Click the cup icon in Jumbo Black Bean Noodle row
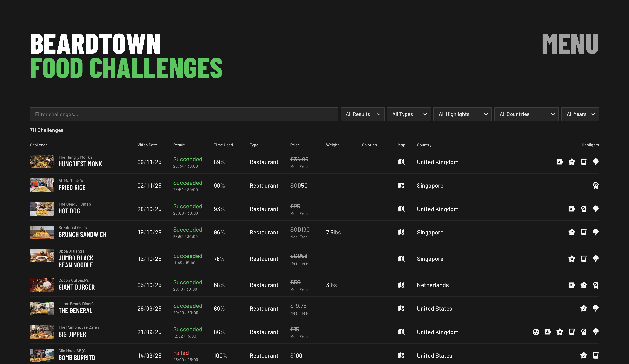The width and height of the screenshot is (629, 364). point(583,259)
